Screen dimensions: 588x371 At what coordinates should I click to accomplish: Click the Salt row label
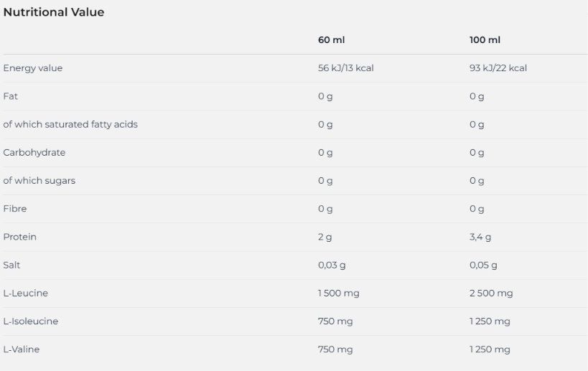point(11,265)
